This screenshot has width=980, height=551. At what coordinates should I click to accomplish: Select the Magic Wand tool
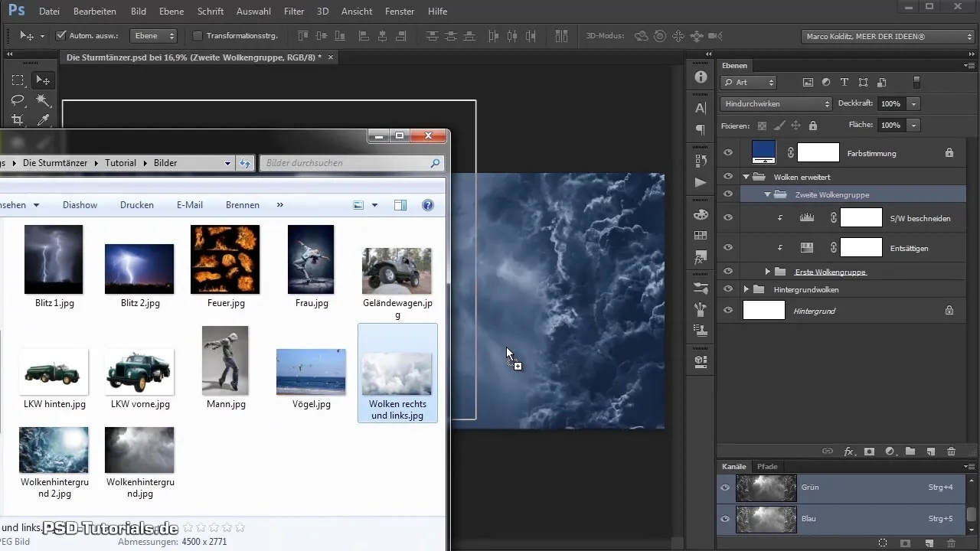(x=43, y=100)
